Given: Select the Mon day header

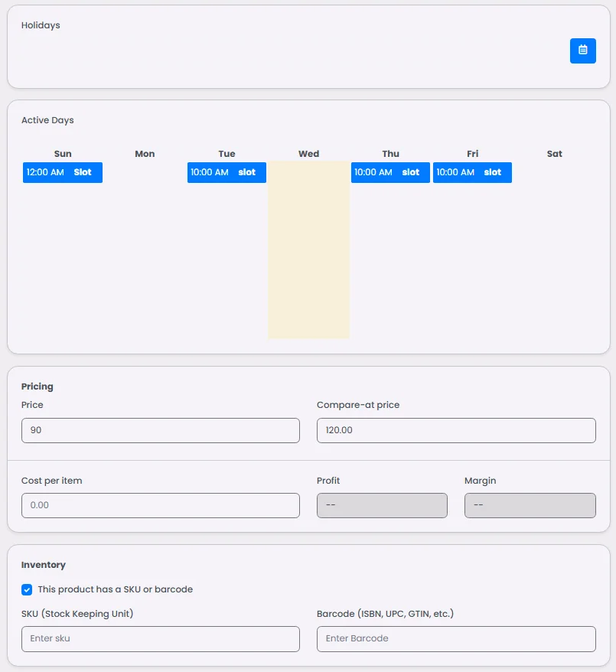Looking at the screenshot, I should coord(145,154).
